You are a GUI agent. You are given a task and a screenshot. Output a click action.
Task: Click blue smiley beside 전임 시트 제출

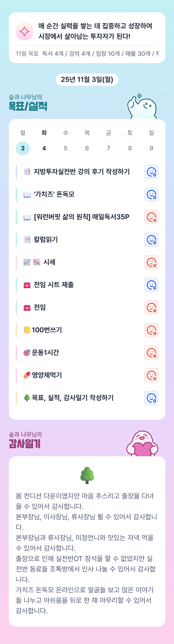[151, 285]
